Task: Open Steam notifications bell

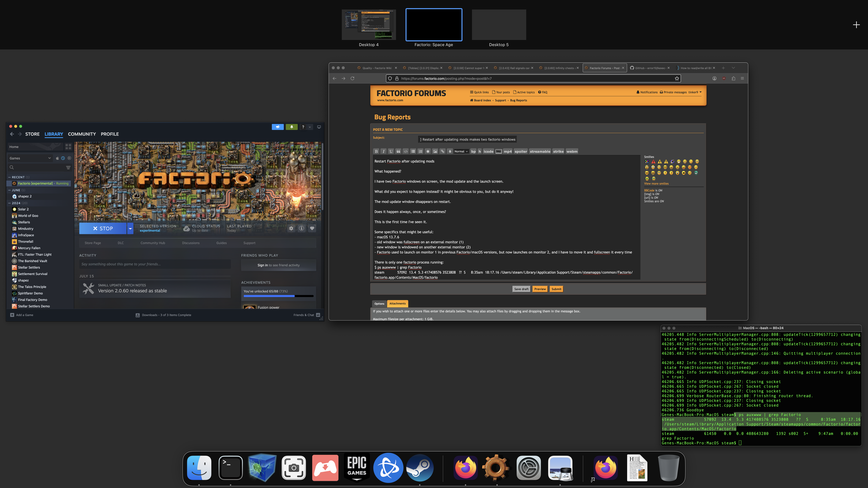Action: (291, 127)
